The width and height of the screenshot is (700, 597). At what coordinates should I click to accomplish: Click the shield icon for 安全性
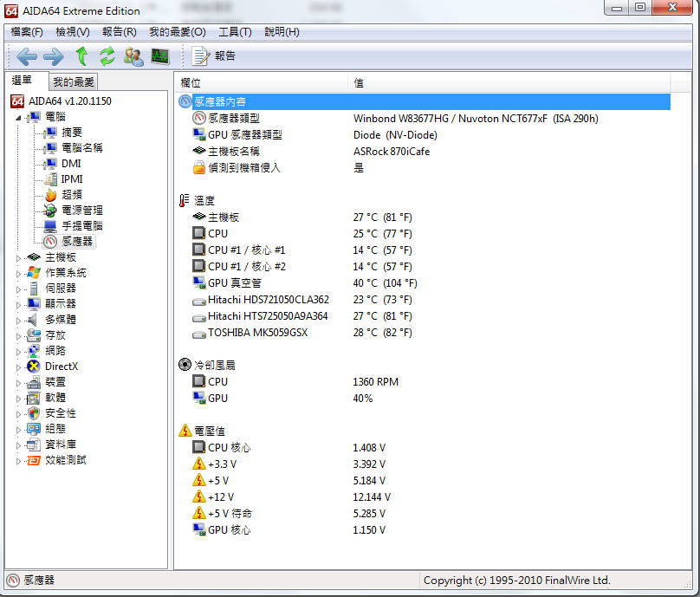[x=34, y=413]
